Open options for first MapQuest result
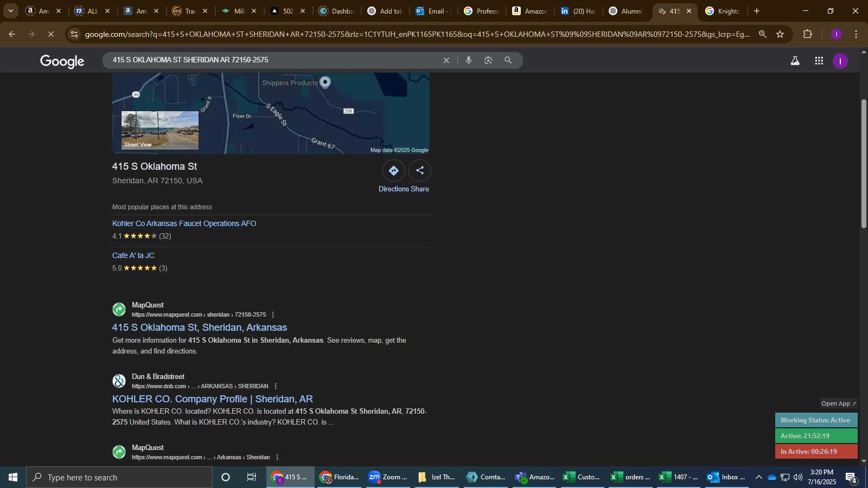This screenshot has width=868, height=488. [x=273, y=314]
